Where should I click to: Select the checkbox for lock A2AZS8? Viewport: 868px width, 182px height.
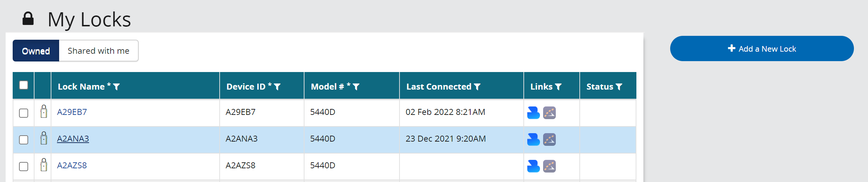coord(24,167)
